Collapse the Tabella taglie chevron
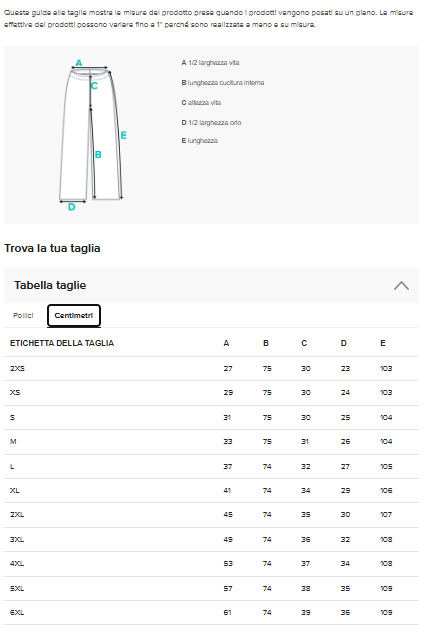429x641 pixels. [401, 285]
